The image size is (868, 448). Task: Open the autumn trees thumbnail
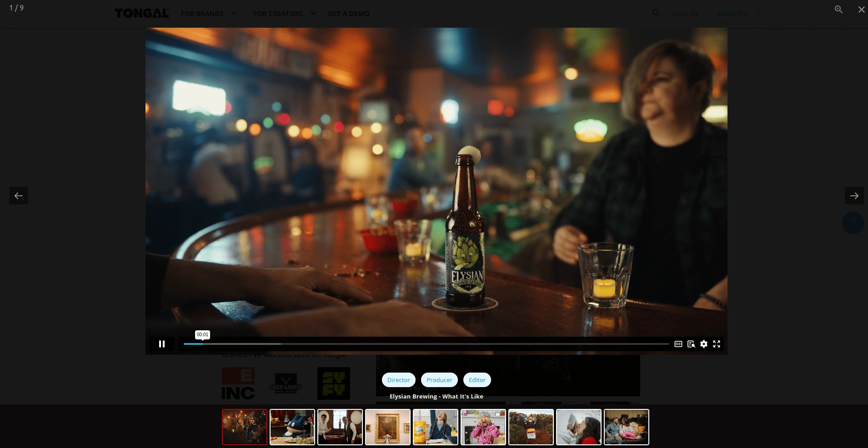(531, 427)
